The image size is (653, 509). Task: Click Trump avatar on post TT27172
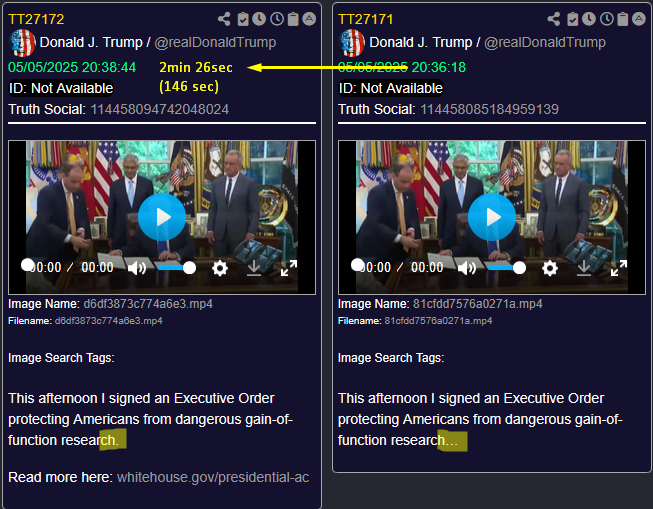point(22,42)
